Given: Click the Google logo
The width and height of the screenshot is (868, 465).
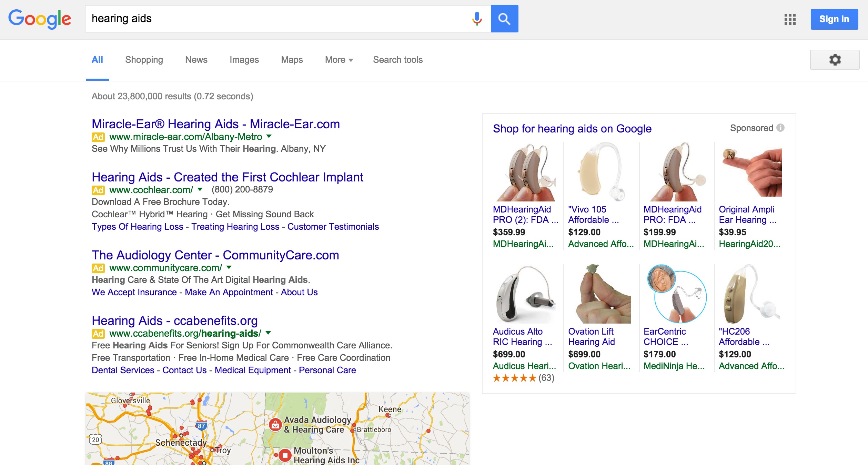Looking at the screenshot, I should (40, 19).
